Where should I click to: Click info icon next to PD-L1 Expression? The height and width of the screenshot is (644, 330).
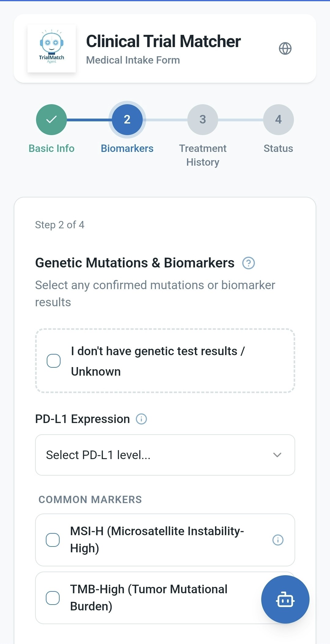(141, 419)
